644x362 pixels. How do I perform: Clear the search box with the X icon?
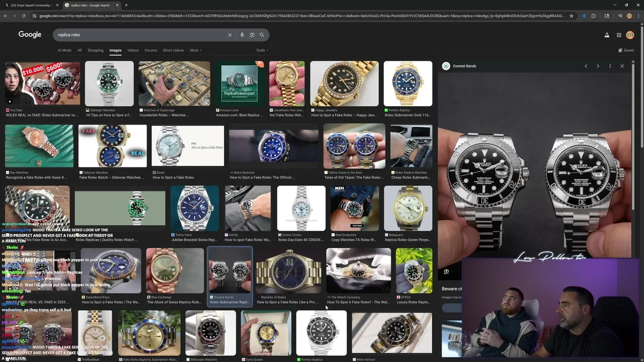pos(229,35)
